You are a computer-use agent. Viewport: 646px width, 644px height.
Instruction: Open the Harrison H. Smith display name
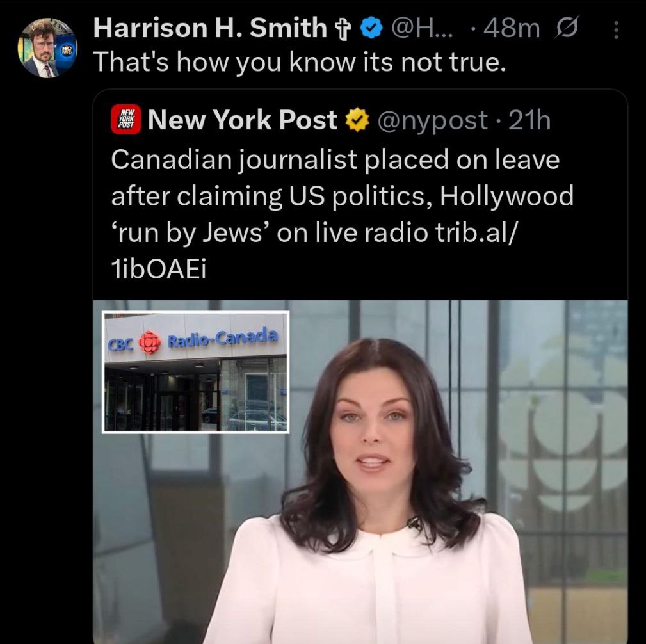coord(210,28)
